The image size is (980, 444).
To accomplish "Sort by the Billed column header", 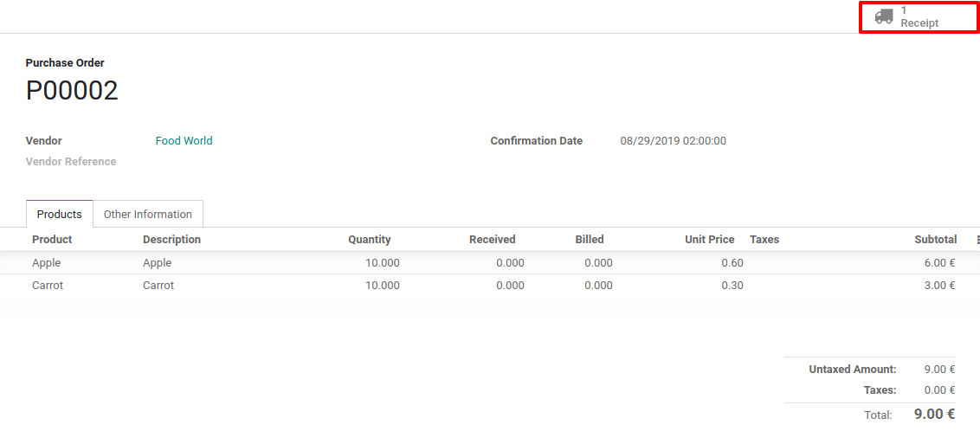I will tap(589, 240).
